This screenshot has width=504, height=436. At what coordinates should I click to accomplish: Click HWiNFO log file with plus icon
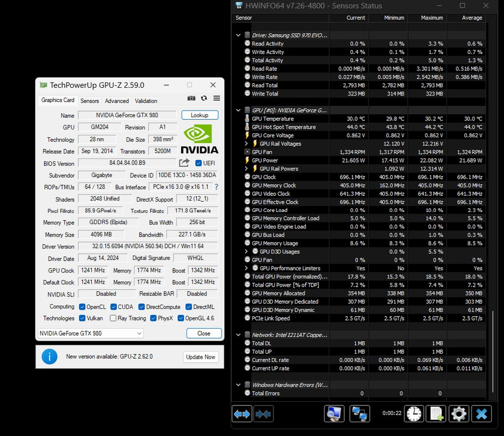pyautogui.click(x=436, y=414)
